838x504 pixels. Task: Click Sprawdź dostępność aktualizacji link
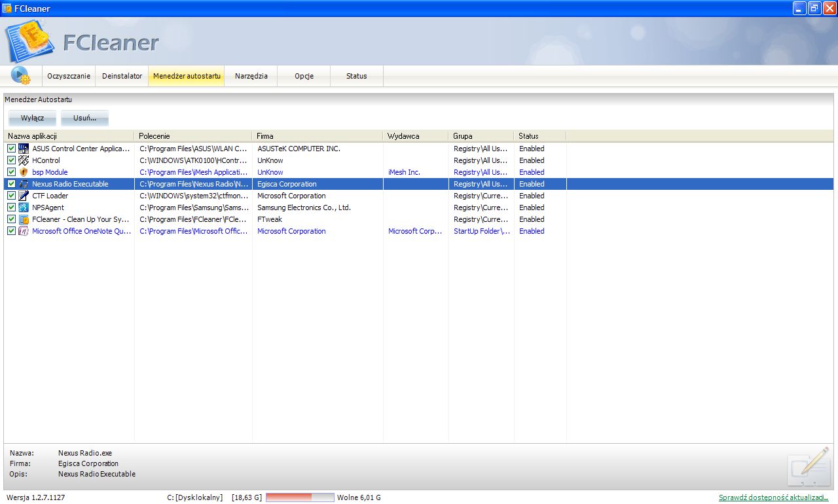[x=774, y=497]
